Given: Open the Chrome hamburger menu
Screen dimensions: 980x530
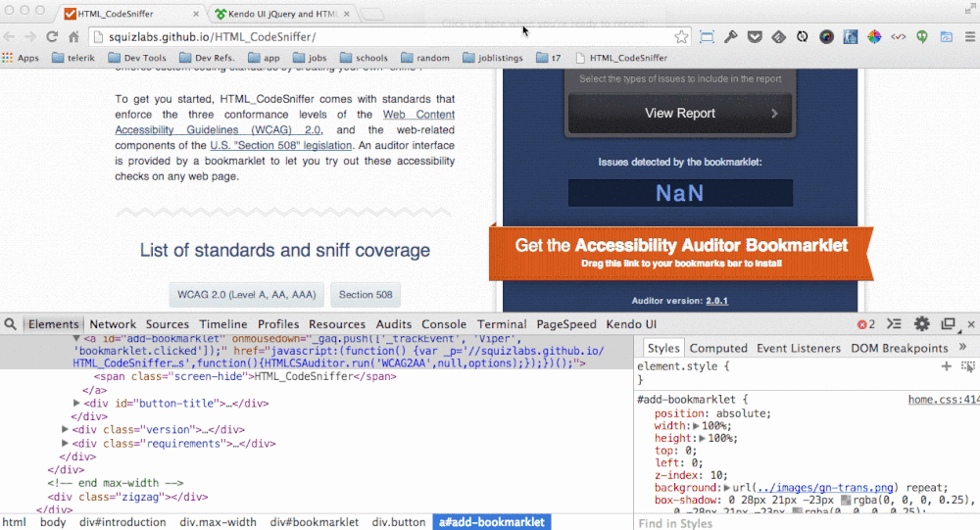Looking at the screenshot, I should pos(969,37).
